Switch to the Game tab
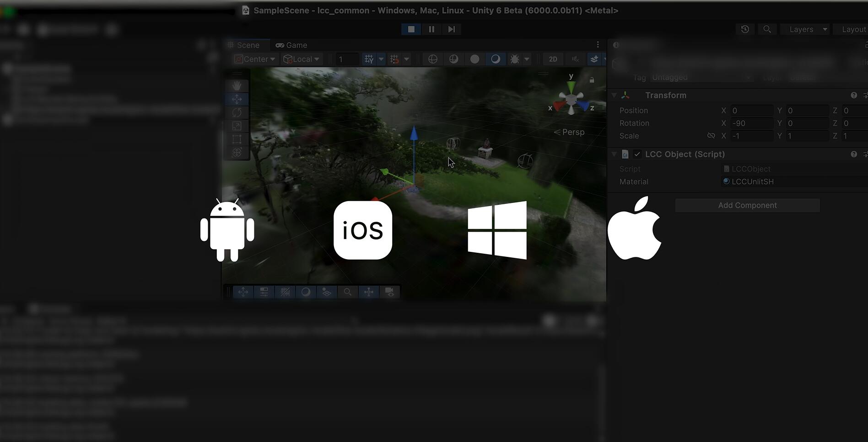This screenshot has height=442, width=868. coord(291,45)
